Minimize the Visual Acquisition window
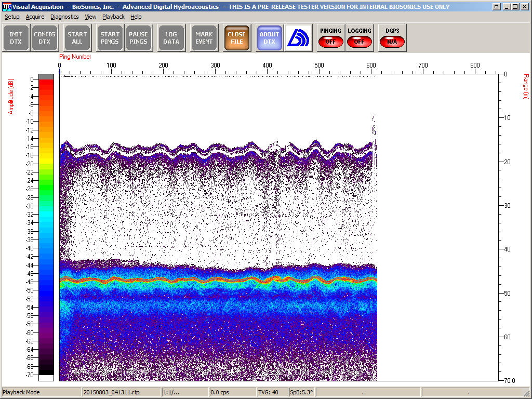532x399 pixels. pos(507,7)
